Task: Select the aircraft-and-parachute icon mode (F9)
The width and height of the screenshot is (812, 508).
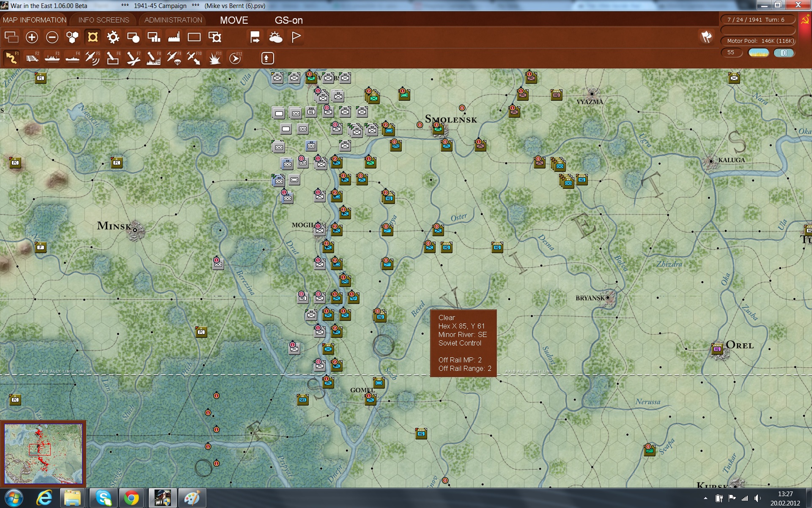Action: point(174,58)
